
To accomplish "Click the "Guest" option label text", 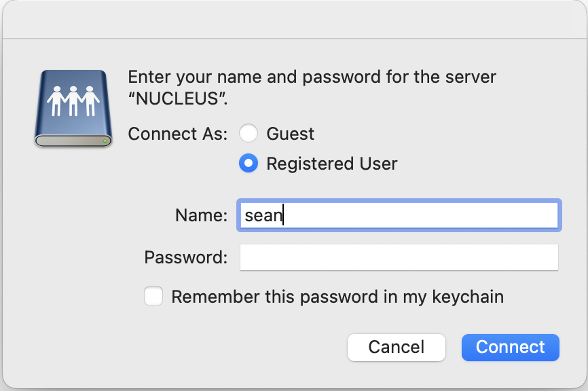I will [x=290, y=134].
